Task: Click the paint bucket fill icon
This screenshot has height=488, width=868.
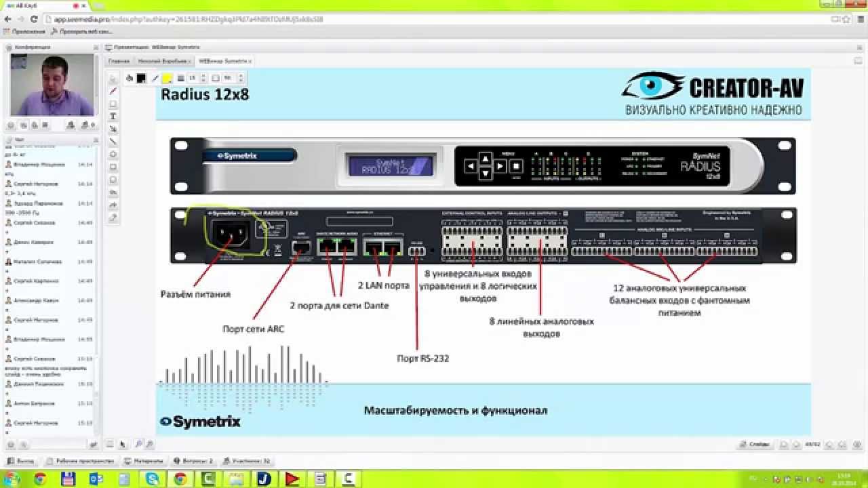Action: coord(130,78)
